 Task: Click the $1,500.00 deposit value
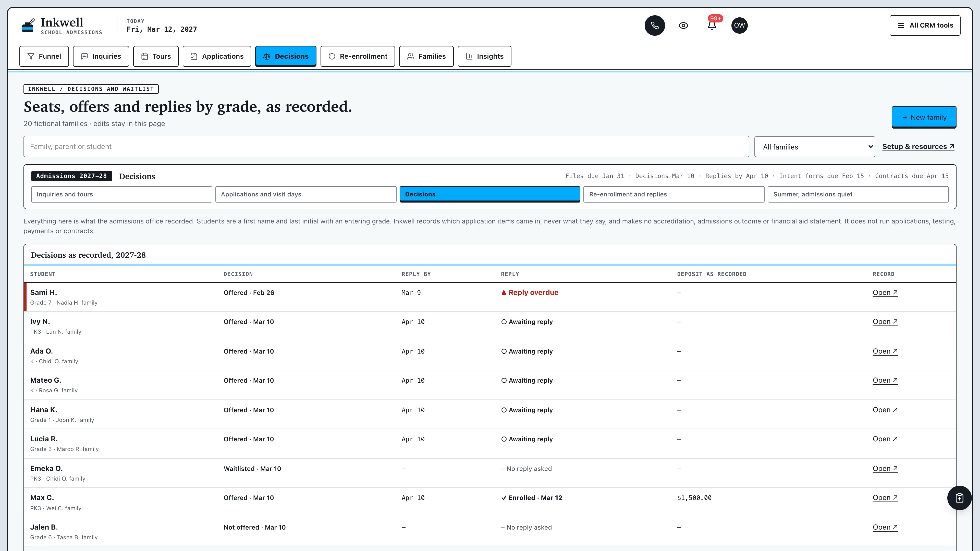click(x=694, y=498)
